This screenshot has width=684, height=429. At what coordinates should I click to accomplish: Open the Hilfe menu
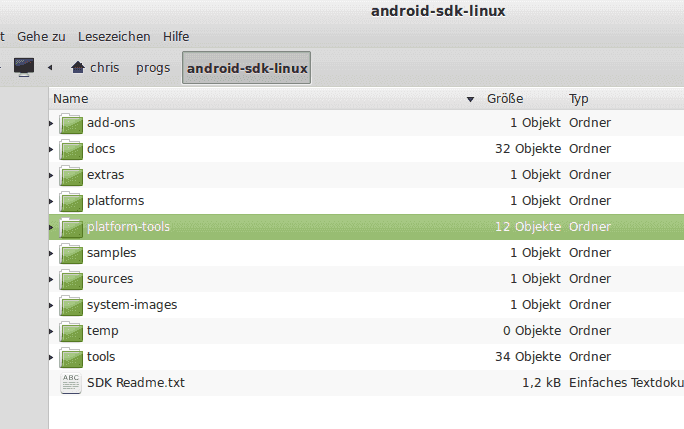tap(176, 37)
